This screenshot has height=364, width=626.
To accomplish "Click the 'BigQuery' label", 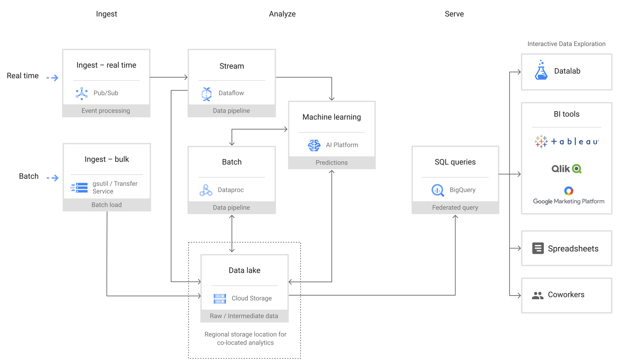I will [x=463, y=190].
